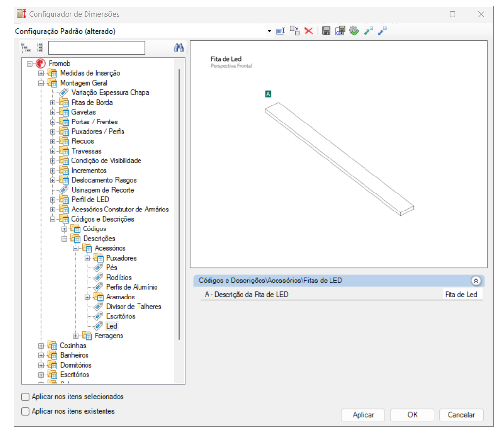Click the rename configuration icon
Viewport: 504px width, 439px height.
(x=280, y=31)
